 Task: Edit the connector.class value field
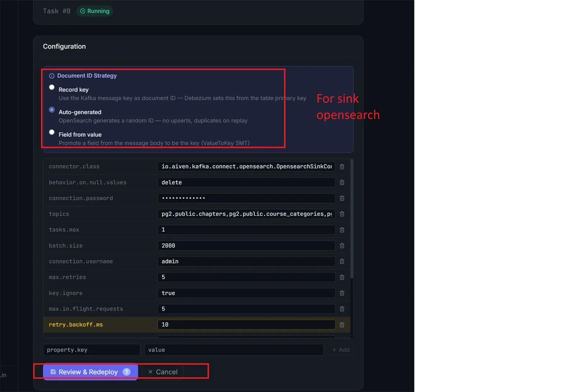click(246, 167)
